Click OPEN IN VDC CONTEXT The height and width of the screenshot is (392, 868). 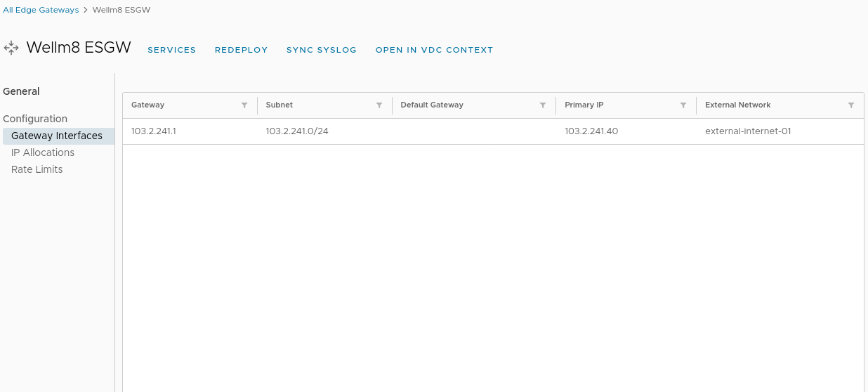[x=435, y=50]
